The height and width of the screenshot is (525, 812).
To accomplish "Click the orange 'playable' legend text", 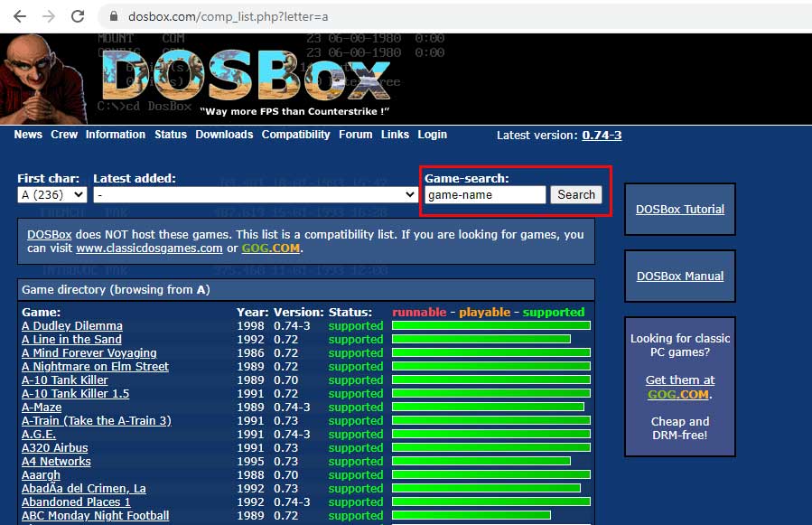I will 485,312.
